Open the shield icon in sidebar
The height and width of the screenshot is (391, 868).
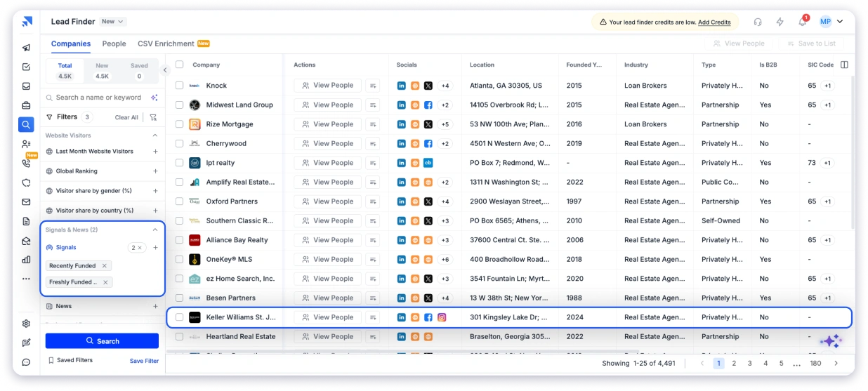(26, 183)
